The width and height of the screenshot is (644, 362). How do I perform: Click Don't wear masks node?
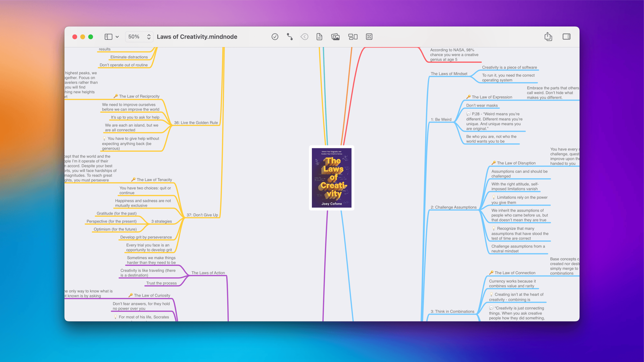coord(482,105)
